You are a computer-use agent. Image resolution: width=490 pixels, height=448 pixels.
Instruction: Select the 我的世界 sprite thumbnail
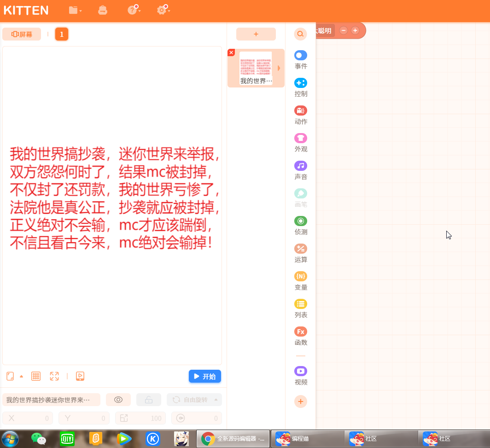point(256,68)
